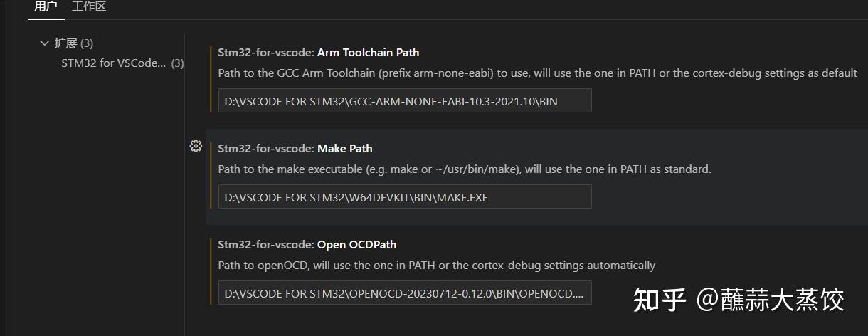The image size is (868, 336).
Task: Collapse the 扩展 (3) tree section
Action: tap(45, 43)
